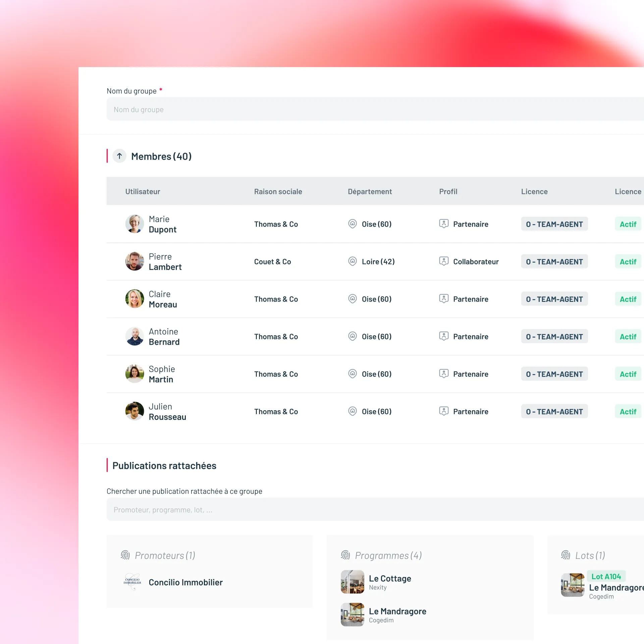
Task: Click the fingerprint icon beside Programmes
Action: point(345,555)
